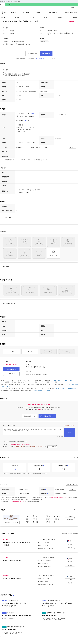This screenshot has height=644, width=78.
Task: Open 요약보기 for the 프리마 스파 posting
Action: (x=70, y=580)
